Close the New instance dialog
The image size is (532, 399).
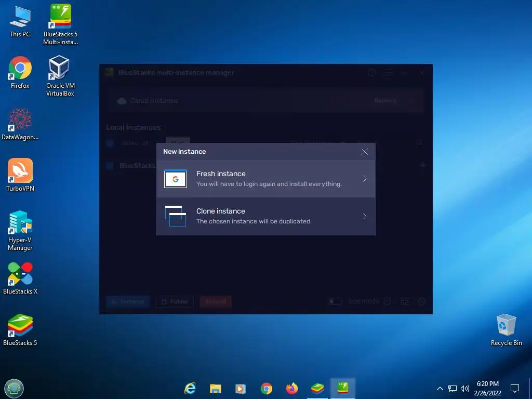point(365,152)
